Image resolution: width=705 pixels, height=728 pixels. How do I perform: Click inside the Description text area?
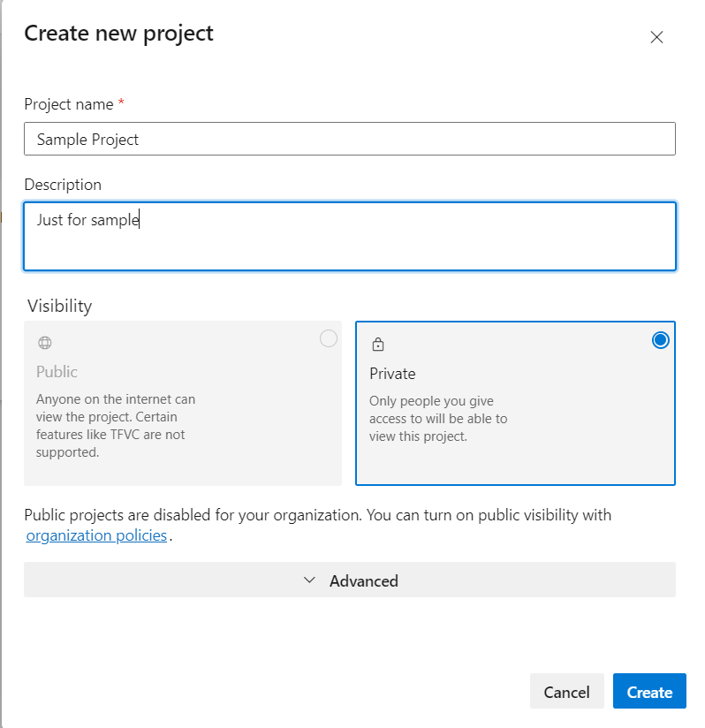pyautogui.click(x=350, y=236)
